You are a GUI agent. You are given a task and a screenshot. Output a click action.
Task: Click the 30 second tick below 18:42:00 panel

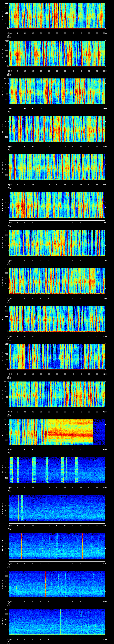(57, 450)
